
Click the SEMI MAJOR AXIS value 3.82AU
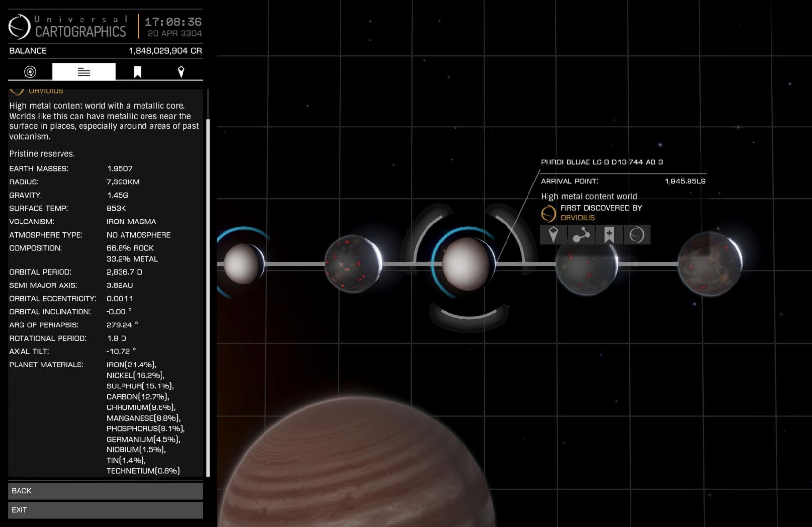tap(120, 285)
